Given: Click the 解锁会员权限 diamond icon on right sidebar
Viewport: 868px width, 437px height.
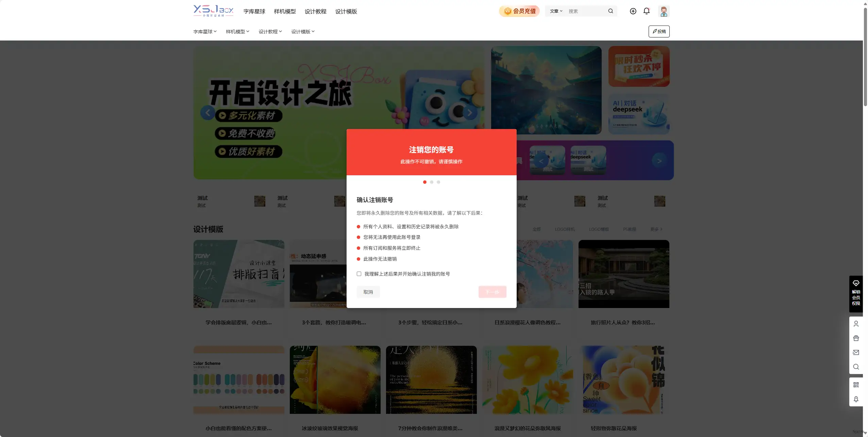Looking at the screenshot, I should [856, 284].
